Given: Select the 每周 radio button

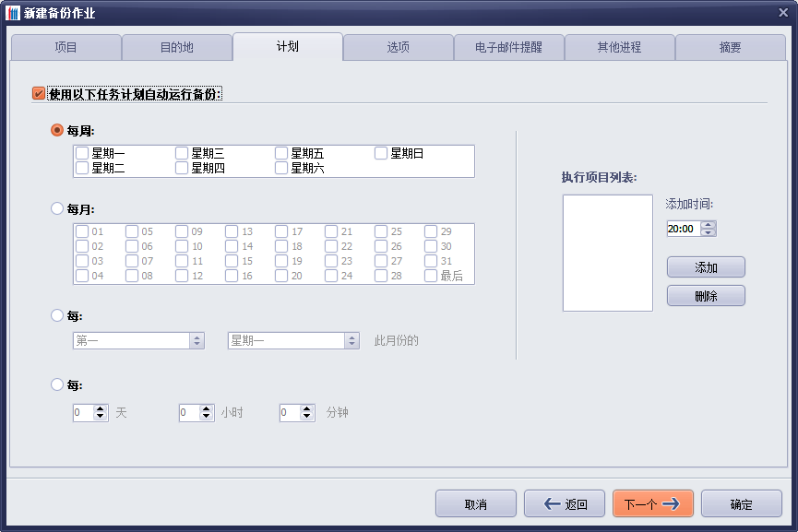Looking at the screenshot, I should coord(57,130).
